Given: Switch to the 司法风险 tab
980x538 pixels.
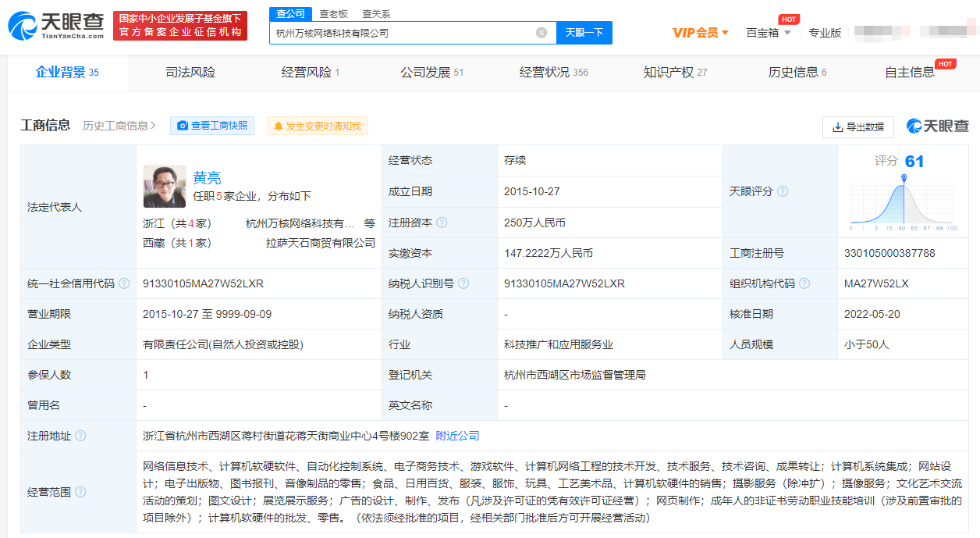Looking at the screenshot, I should [x=190, y=73].
